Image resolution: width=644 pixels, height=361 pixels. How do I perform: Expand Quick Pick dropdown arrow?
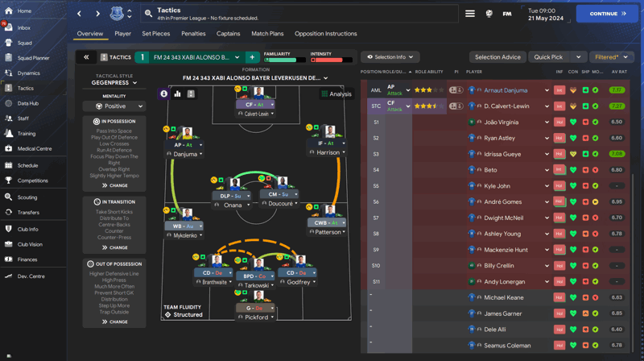578,57
